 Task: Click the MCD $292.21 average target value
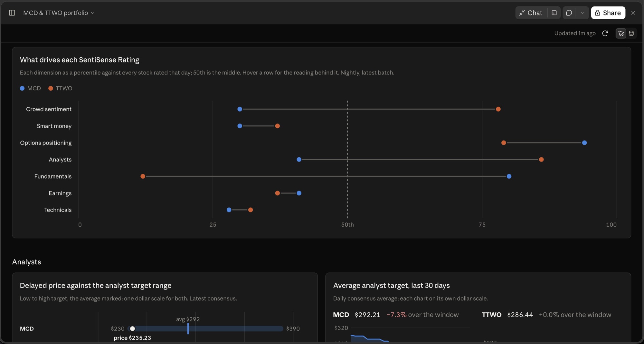click(367, 315)
